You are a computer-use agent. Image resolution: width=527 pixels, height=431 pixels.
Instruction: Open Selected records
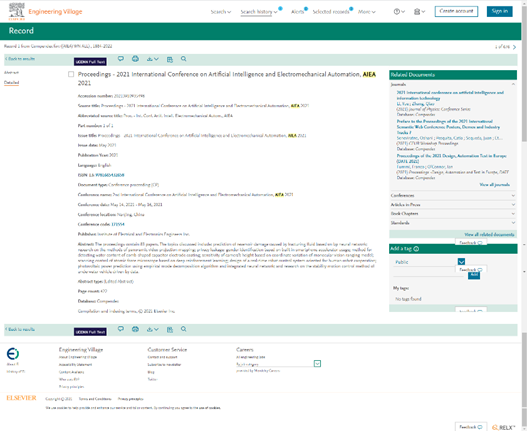tap(331, 12)
